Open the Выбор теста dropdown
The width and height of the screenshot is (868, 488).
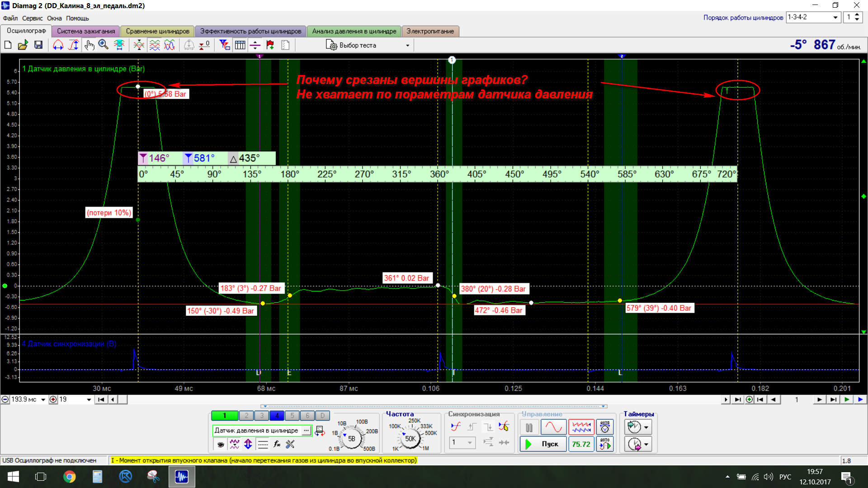(368, 45)
